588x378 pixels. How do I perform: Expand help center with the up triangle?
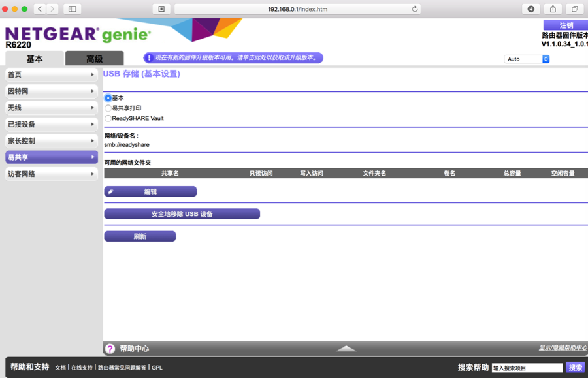coord(346,349)
